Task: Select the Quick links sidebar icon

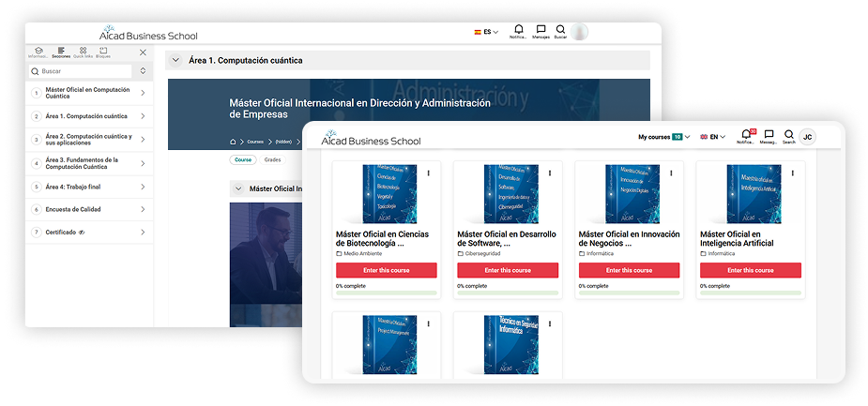Action: point(83,52)
